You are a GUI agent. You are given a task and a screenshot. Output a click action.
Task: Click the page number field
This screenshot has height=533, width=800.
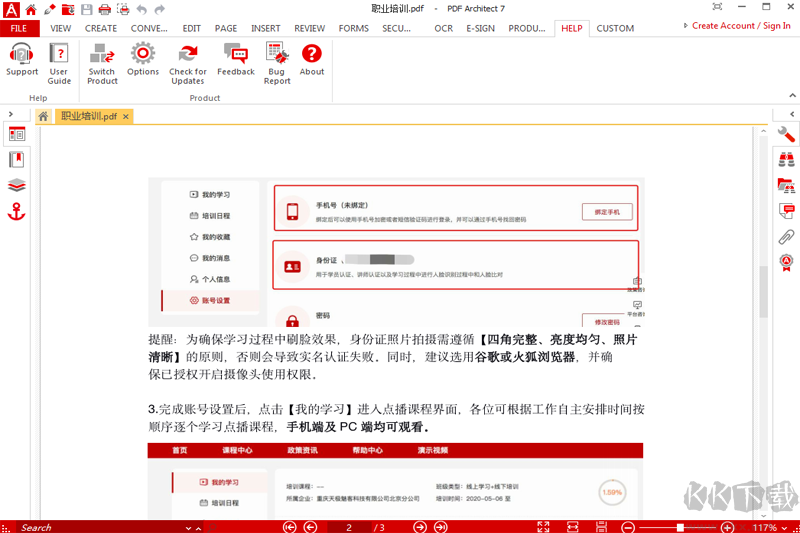pyautogui.click(x=349, y=527)
